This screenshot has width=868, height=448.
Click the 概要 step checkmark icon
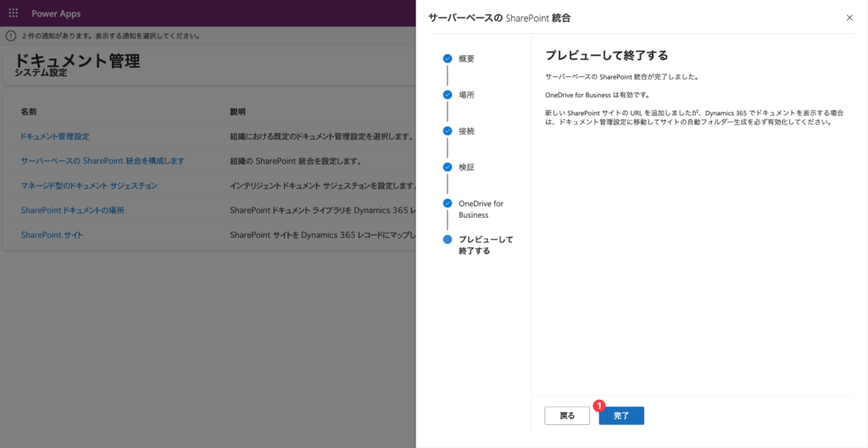pos(448,58)
